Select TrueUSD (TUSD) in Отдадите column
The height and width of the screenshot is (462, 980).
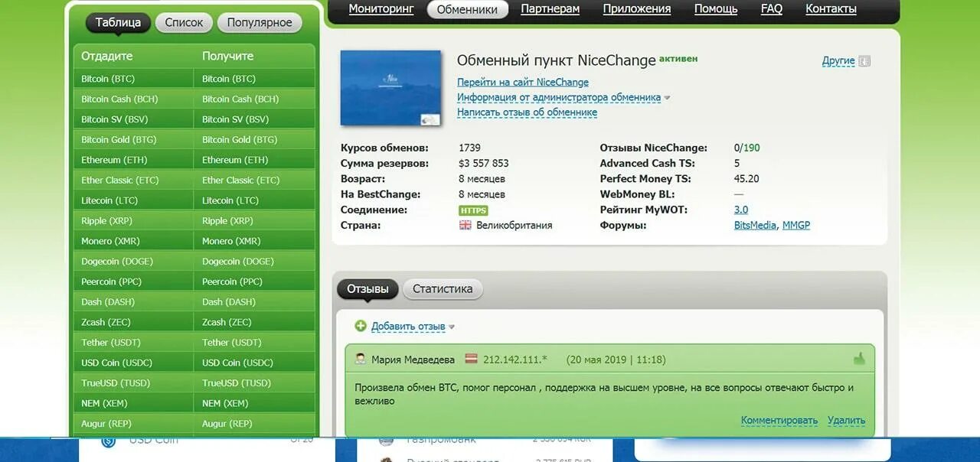pyautogui.click(x=133, y=382)
